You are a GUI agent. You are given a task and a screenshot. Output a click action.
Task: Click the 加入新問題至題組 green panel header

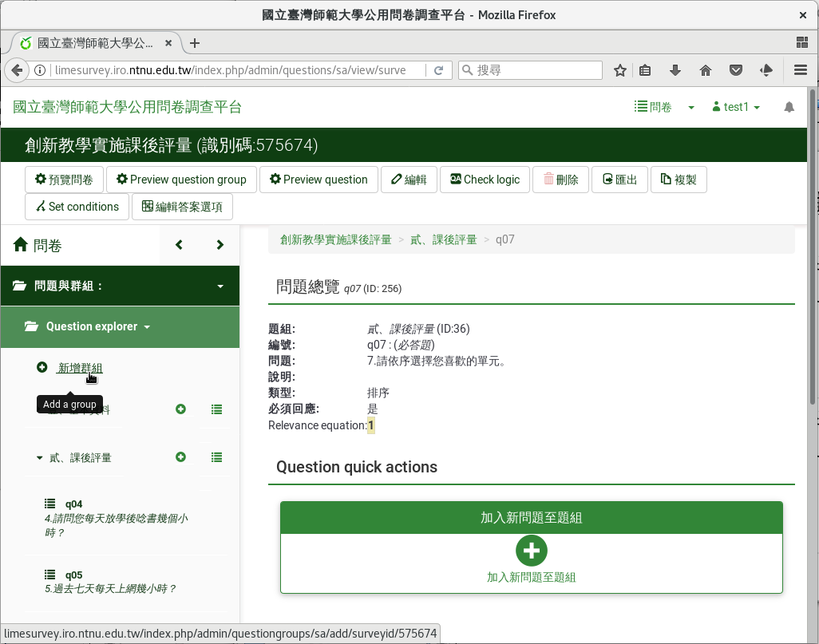coord(531,518)
